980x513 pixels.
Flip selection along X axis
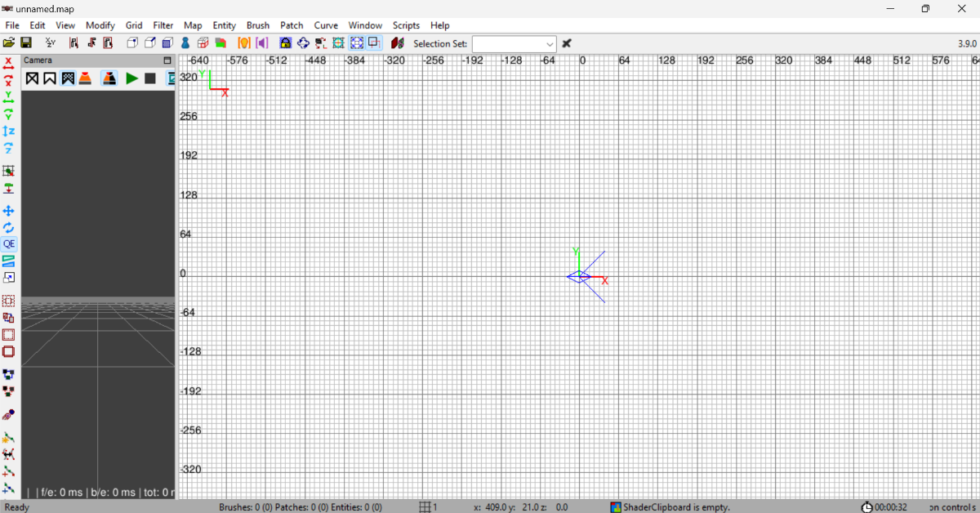[x=8, y=62]
